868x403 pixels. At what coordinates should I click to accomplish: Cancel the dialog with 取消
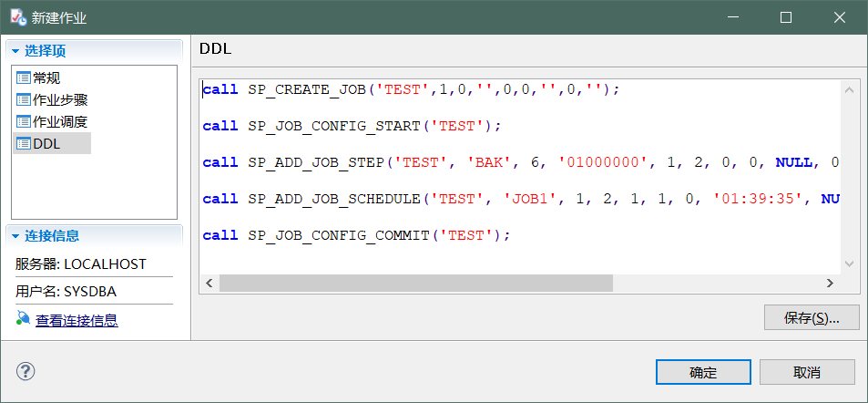pyautogui.click(x=807, y=372)
